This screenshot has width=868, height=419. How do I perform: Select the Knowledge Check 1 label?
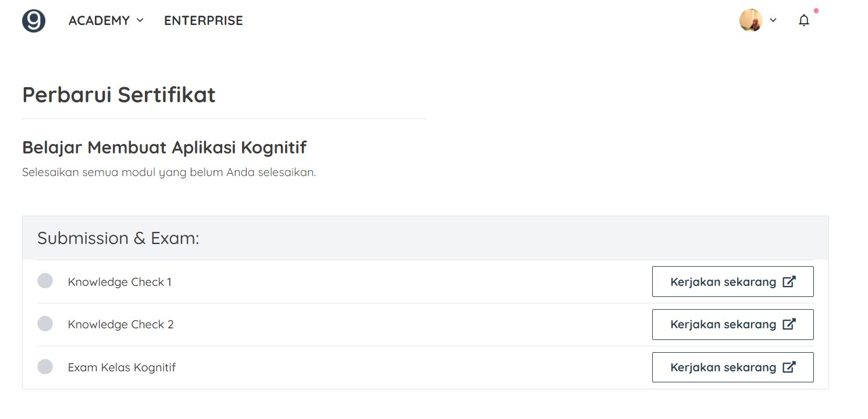click(120, 282)
